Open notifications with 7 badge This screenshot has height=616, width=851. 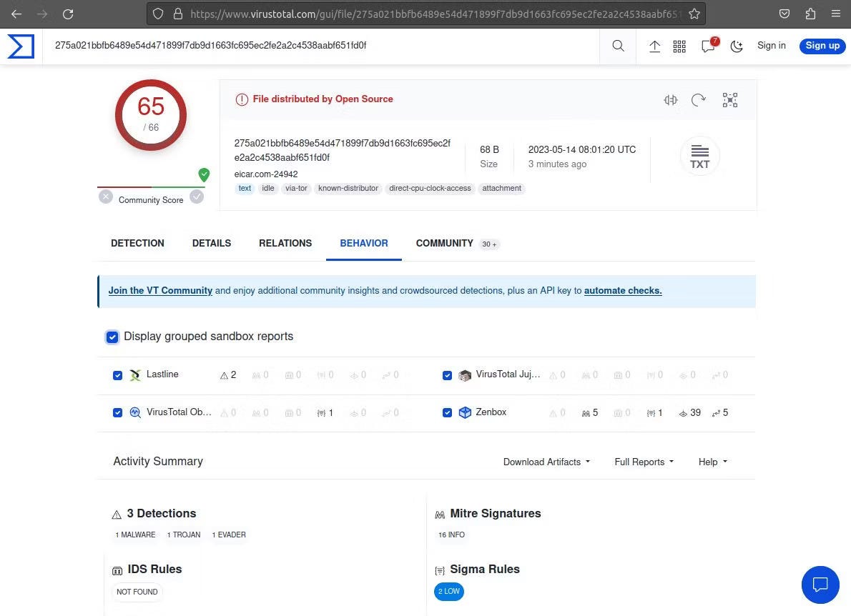click(x=708, y=46)
